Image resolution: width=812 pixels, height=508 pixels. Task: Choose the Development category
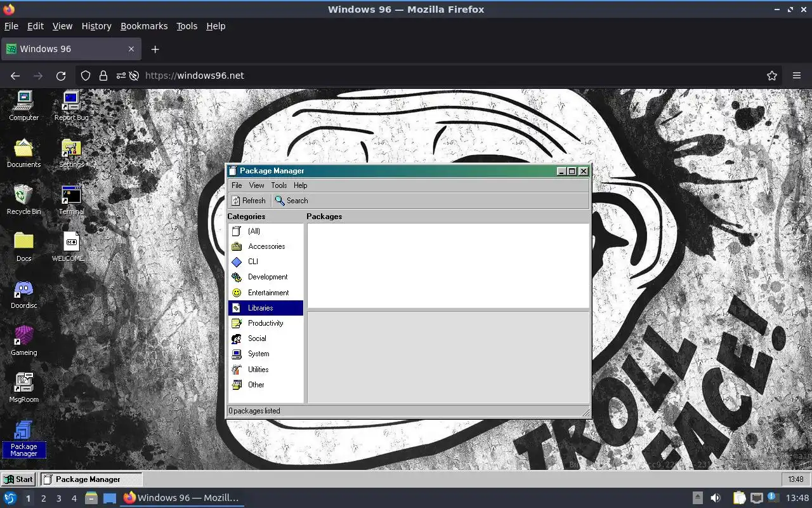tap(266, 277)
